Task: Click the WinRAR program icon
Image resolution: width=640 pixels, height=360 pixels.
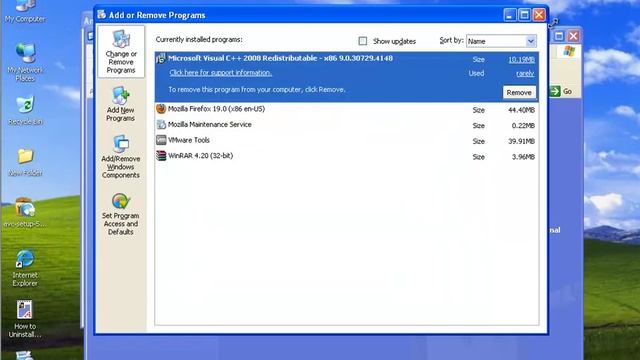Action: pyautogui.click(x=161, y=156)
